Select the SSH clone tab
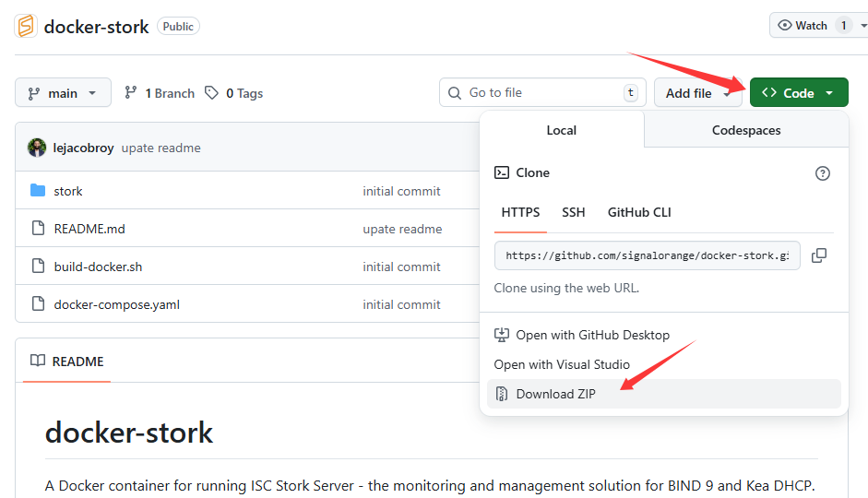 [x=574, y=212]
